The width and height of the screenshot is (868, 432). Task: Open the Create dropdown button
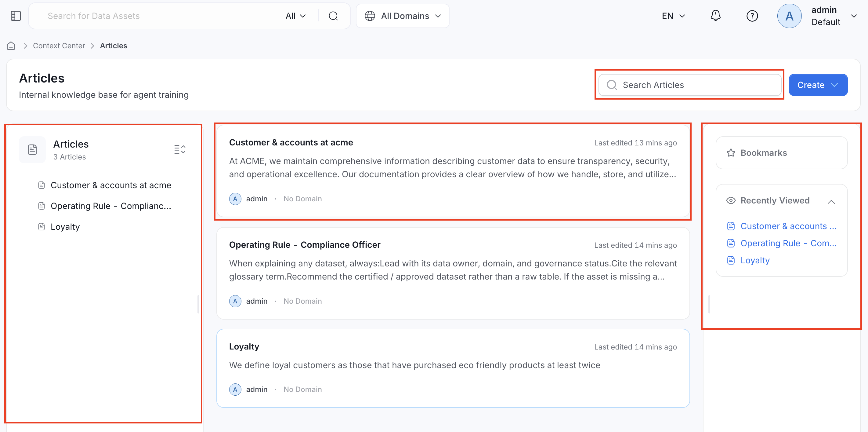tap(818, 85)
